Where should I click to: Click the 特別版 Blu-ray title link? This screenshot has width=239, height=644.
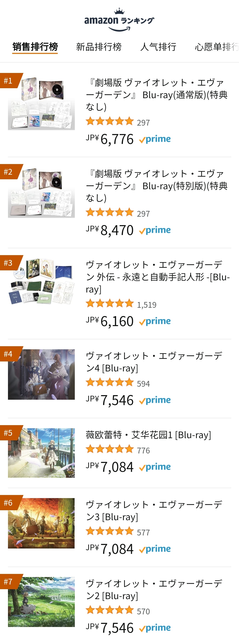click(157, 186)
